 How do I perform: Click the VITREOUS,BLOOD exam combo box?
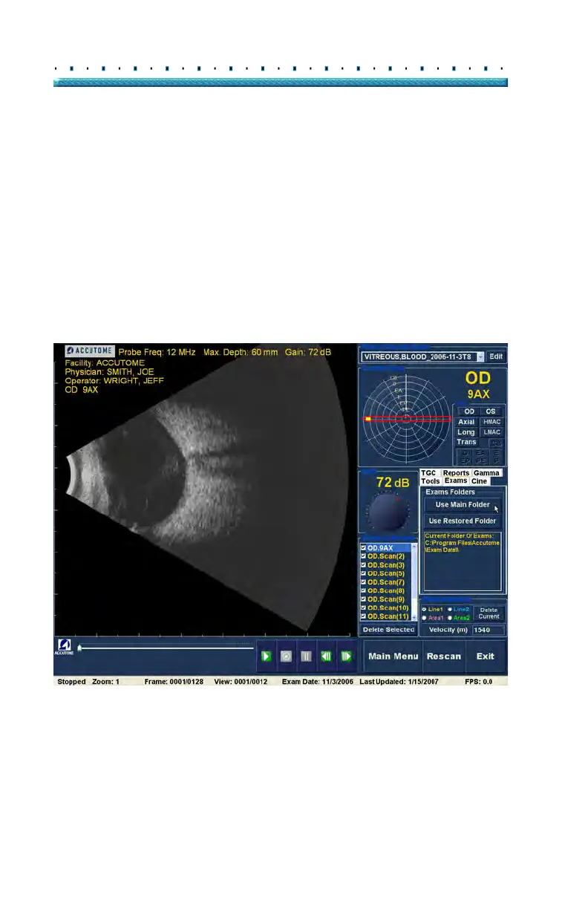tap(423, 357)
